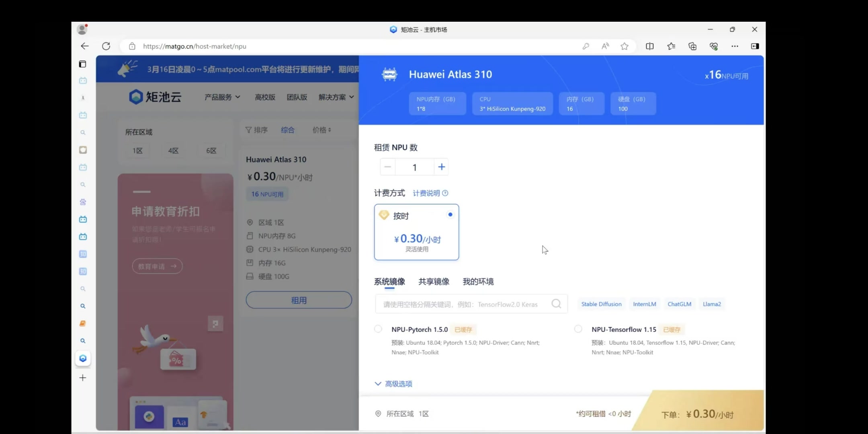This screenshot has width=868, height=434.
Task: Add a new tab with plus icon
Action: tap(83, 378)
